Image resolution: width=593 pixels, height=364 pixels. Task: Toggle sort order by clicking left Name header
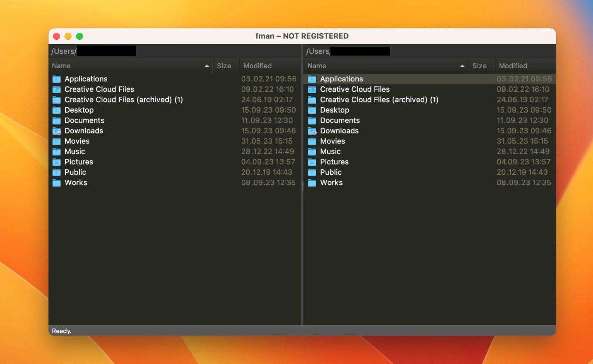(61, 66)
